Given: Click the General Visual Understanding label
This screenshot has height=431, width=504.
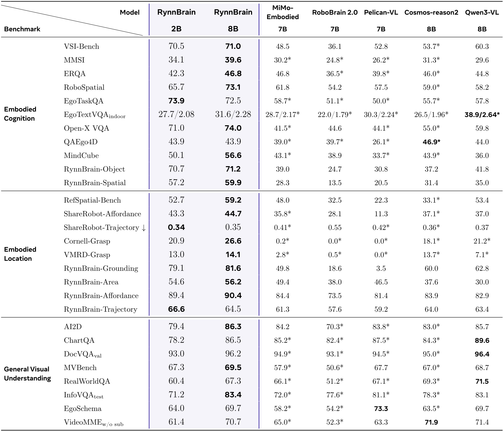Looking at the screenshot, I should [x=27, y=373].
